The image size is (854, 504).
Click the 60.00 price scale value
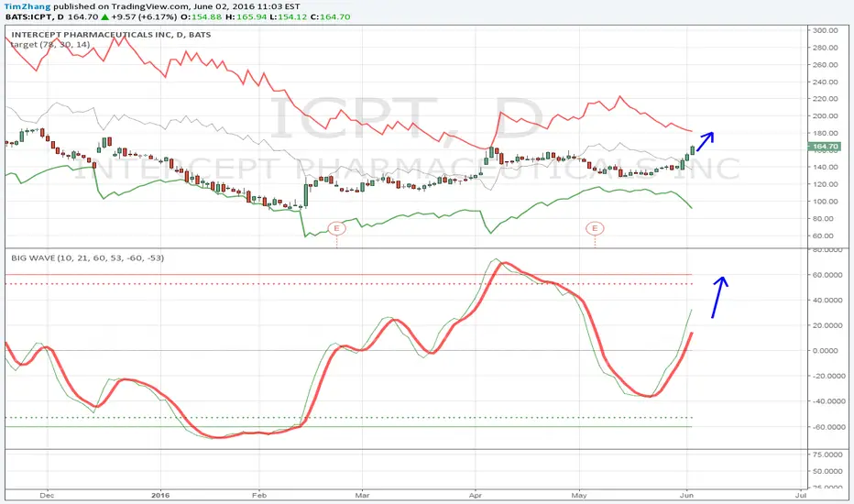[x=823, y=236]
